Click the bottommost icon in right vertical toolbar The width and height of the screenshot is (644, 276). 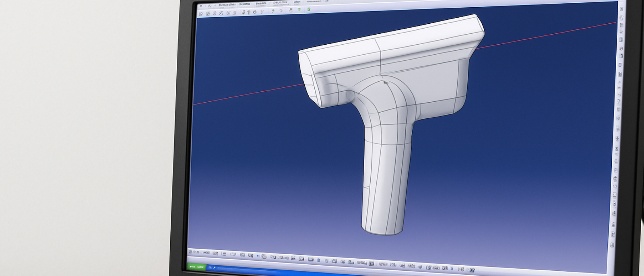612,245
